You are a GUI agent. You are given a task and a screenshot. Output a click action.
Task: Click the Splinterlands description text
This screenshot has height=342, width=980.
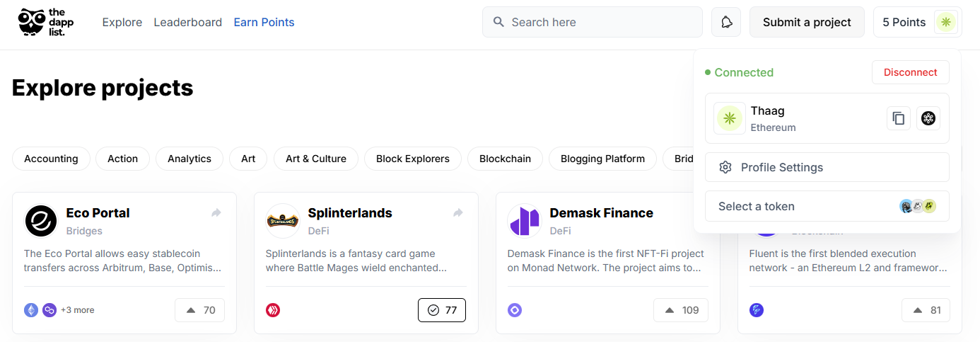point(357,261)
